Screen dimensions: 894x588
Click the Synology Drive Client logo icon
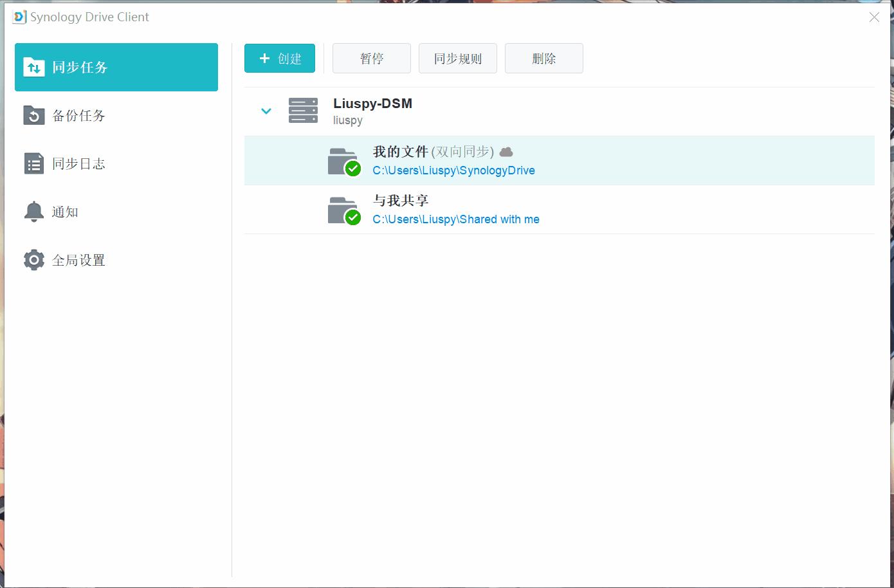click(x=19, y=17)
